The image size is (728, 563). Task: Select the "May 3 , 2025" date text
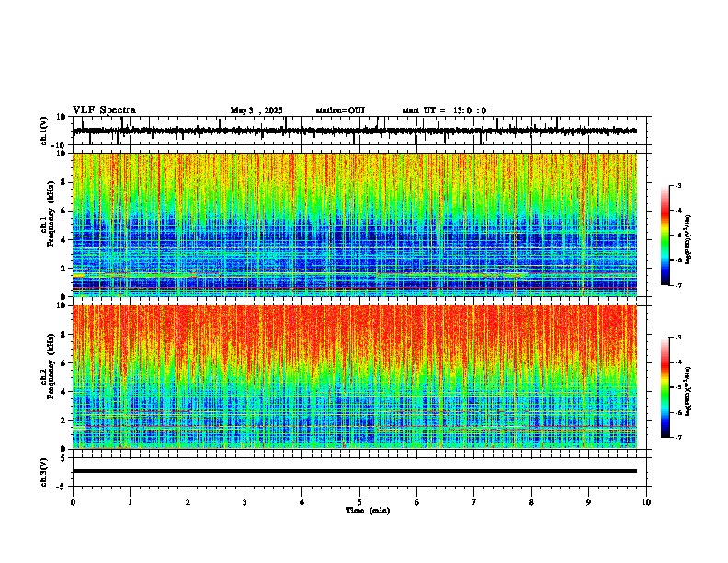[256, 110]
